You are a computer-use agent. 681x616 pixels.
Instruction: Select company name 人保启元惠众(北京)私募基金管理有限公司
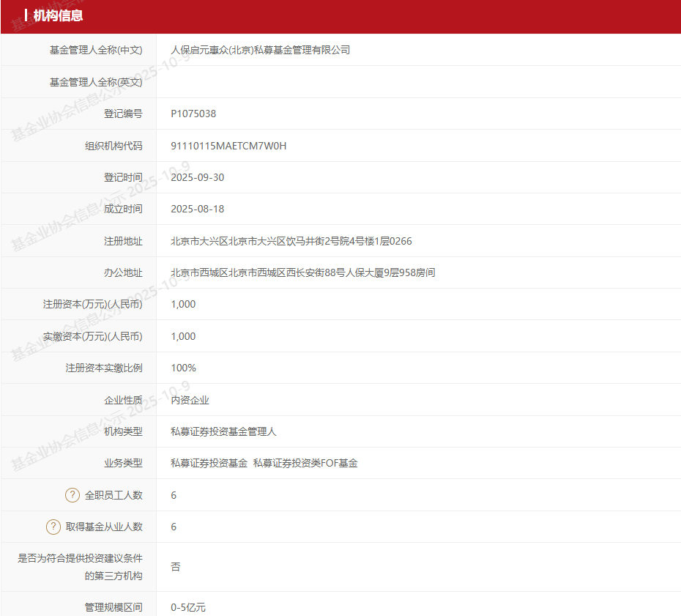point(260,50)
